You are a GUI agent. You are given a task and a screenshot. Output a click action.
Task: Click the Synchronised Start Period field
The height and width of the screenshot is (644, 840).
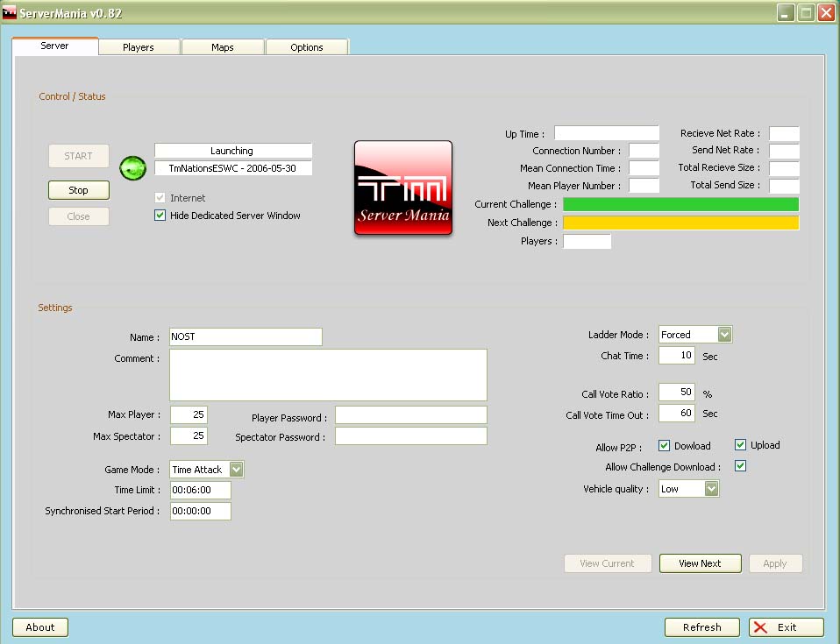[x=201, y=511]
